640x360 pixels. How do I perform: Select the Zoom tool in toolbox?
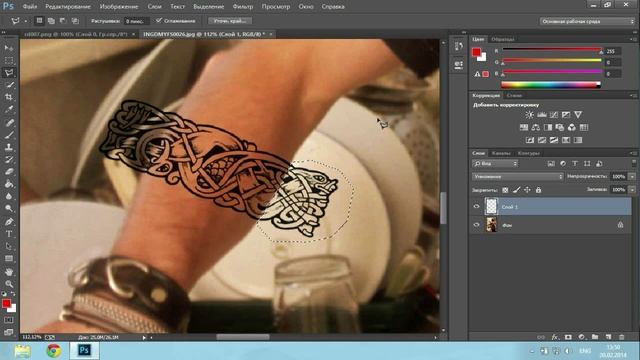pyautogui.click(x=9, y=284)
